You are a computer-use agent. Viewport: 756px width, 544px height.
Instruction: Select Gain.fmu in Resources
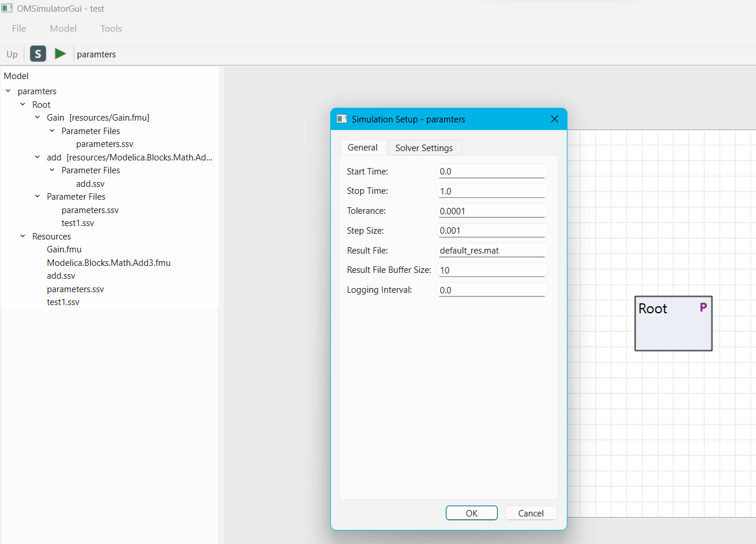(x=64, y=249)
